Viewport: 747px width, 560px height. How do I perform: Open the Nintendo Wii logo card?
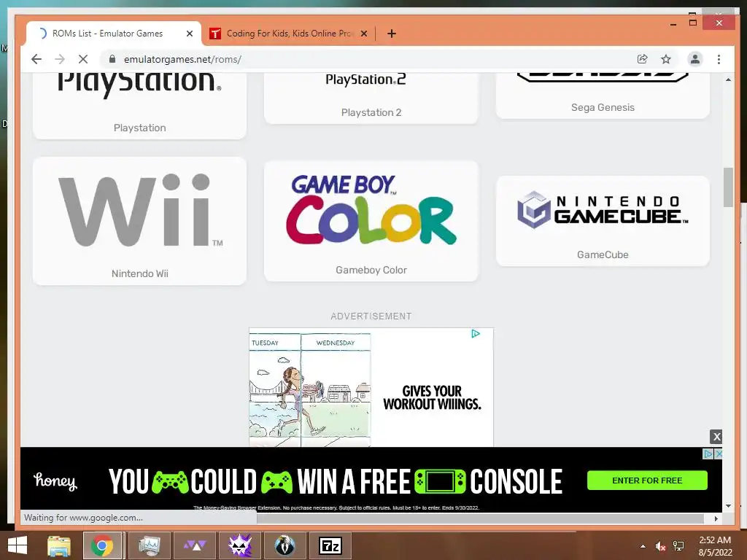(x=141, y=209)
